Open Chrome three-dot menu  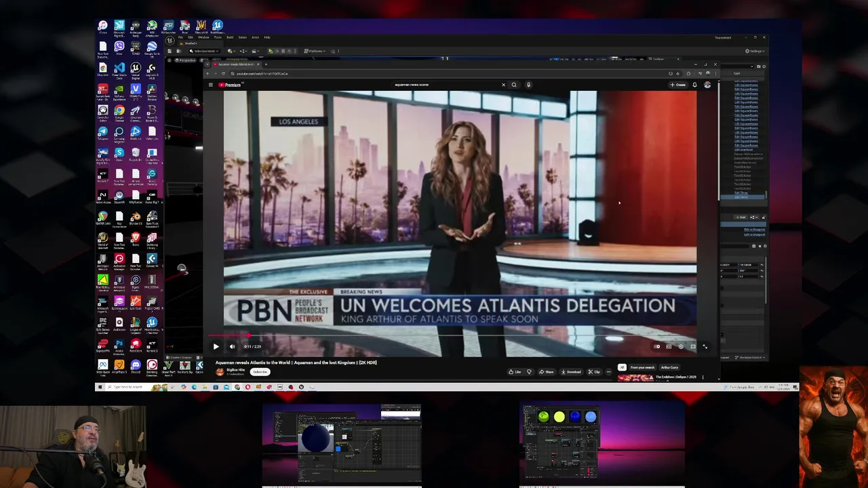tap(715, 73)
